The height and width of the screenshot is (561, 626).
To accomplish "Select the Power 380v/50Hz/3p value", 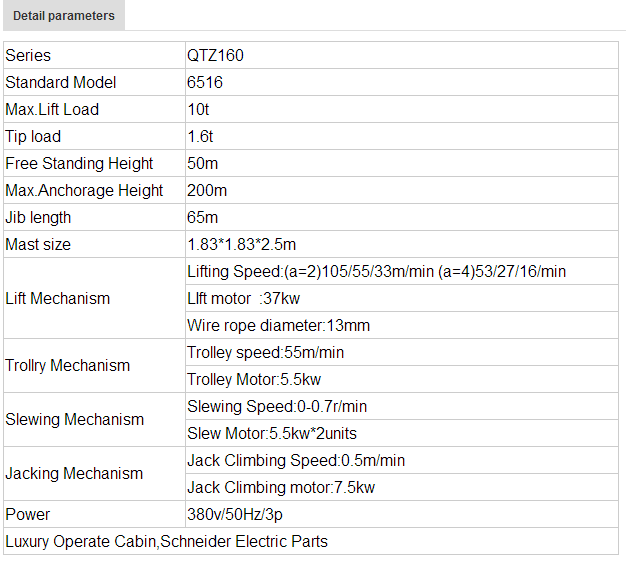I will pos(236,514).
